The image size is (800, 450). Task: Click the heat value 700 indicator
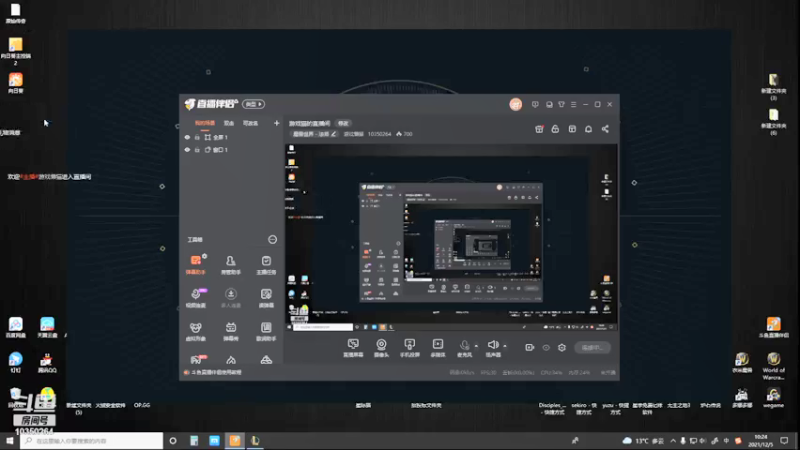click(404, 134)
